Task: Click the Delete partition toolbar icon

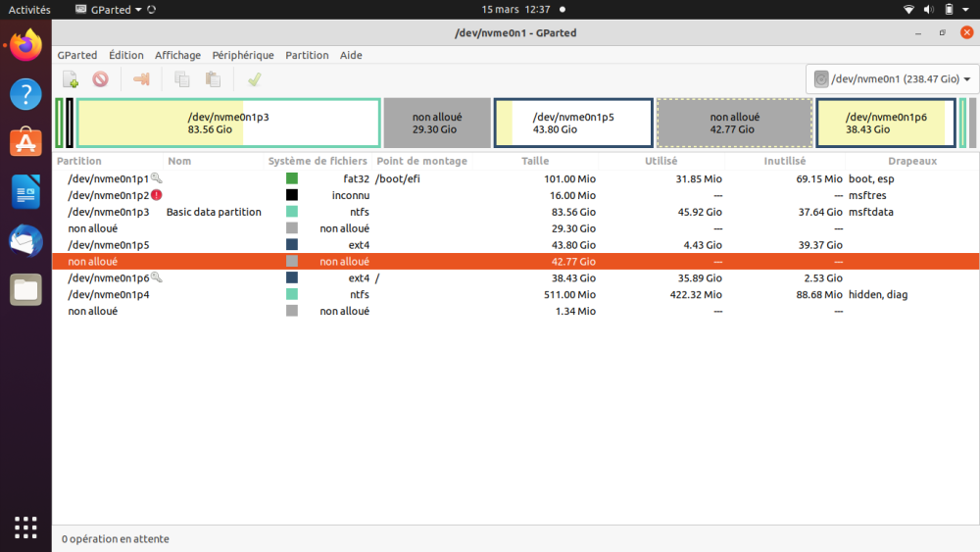Action: (100, 79)
